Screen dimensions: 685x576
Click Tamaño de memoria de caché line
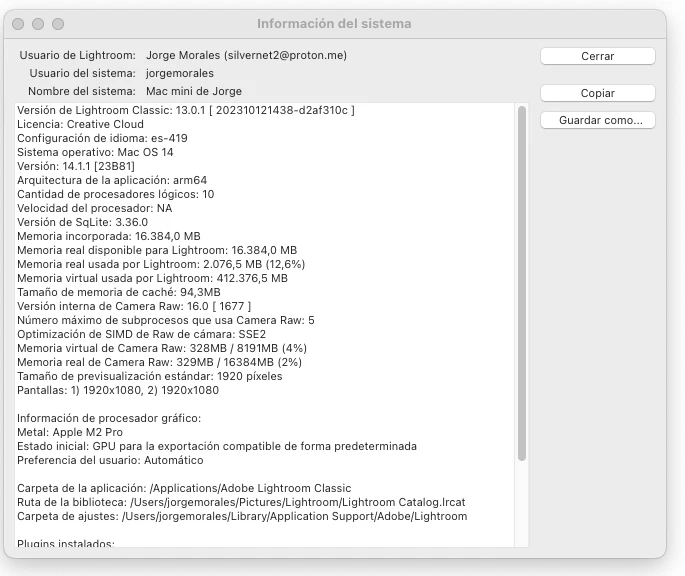tap(119, 292)
